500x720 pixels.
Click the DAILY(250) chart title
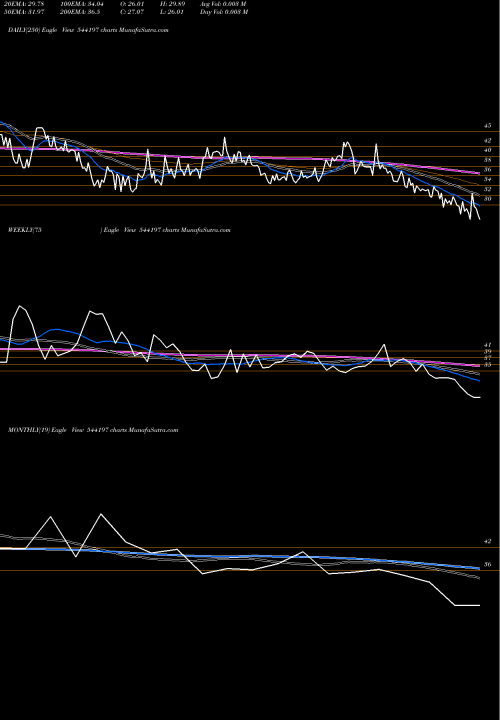click(88, 30)
